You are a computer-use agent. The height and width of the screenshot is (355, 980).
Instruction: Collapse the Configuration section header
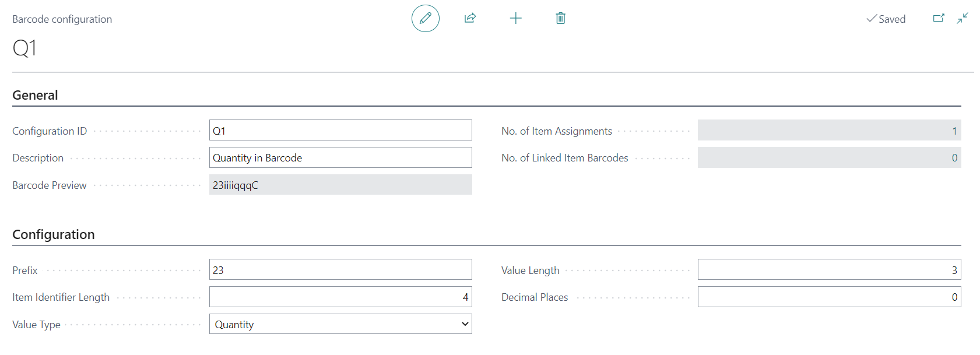54,234
